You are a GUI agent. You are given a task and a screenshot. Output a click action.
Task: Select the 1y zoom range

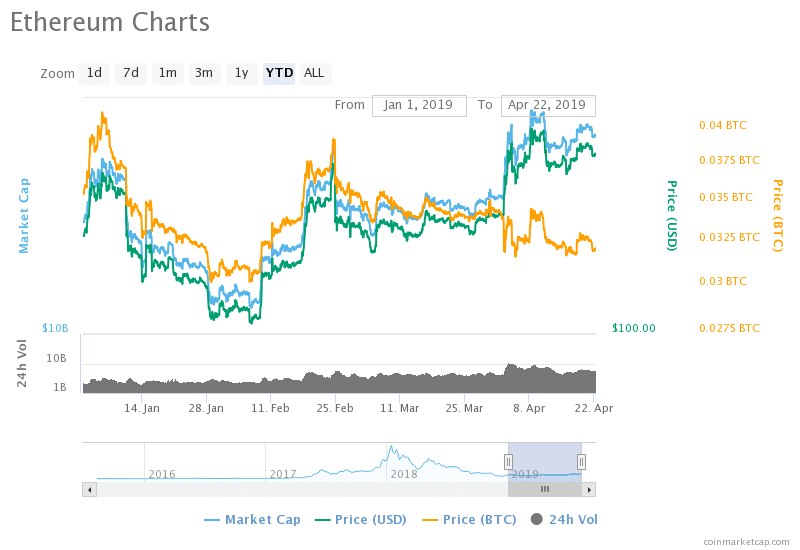pyautogui.click(x=242, y=73)
